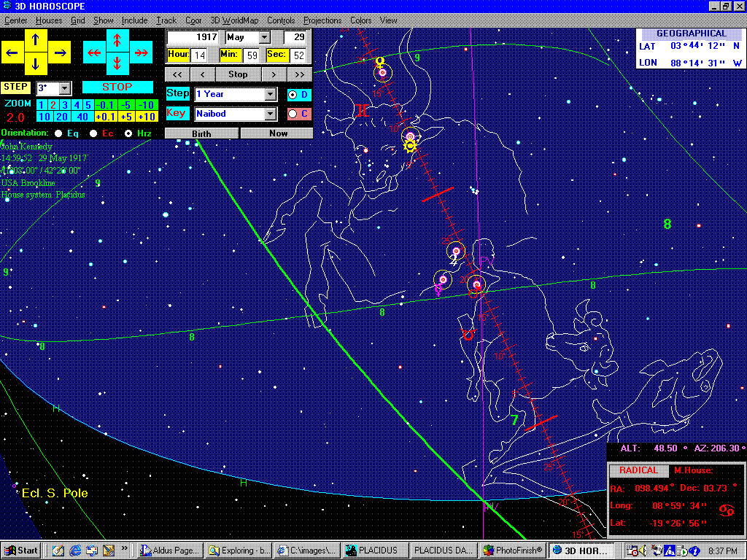747x560 pixels.
Task: Open the Key dropdown showing Naibod
Action: [x=271, y=114]
